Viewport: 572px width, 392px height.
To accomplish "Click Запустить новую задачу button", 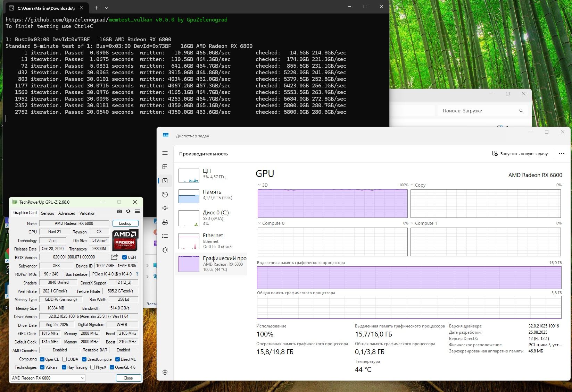I will (520, 154).
